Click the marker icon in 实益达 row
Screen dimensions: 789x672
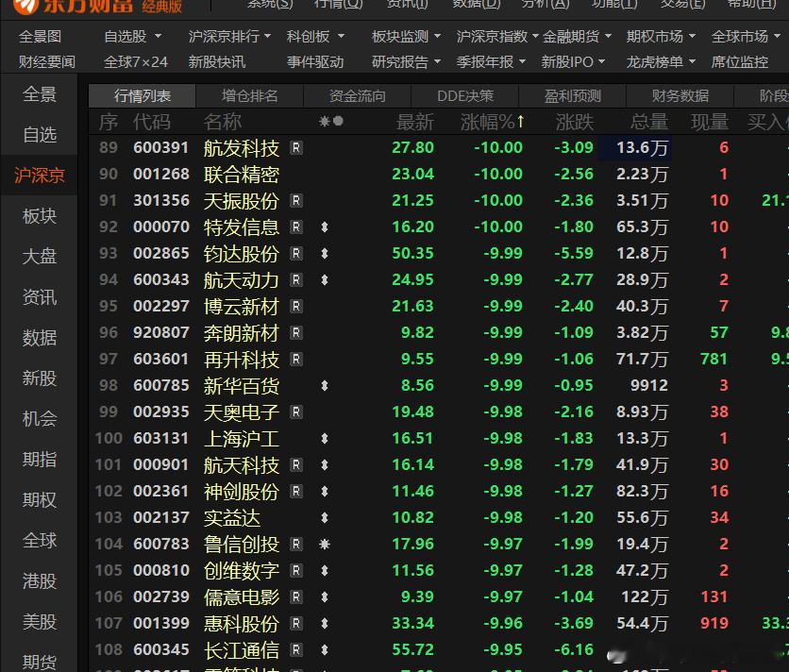click(325, 518)
